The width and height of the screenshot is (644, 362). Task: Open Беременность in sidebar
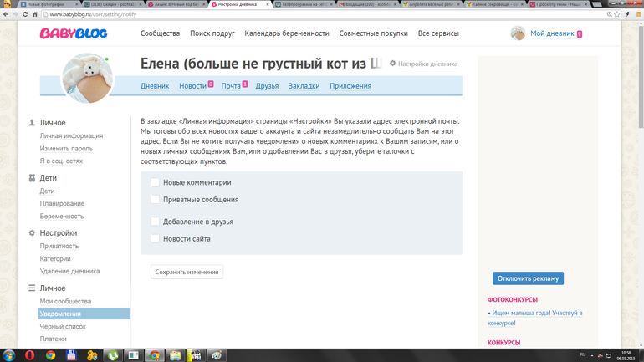click(x=62, y=216)
